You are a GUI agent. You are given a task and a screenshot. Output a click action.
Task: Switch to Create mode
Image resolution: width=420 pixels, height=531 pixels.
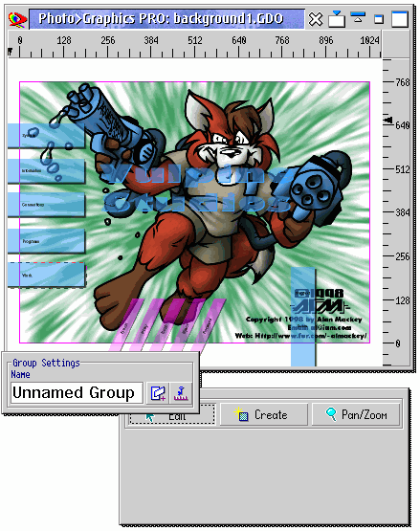point(264,414)
